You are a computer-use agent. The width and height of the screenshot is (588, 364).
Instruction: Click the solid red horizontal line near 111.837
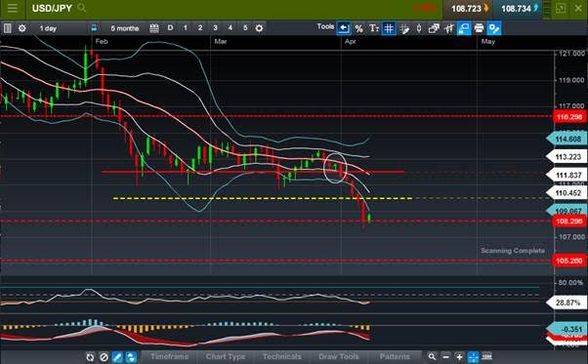(254, 172)
